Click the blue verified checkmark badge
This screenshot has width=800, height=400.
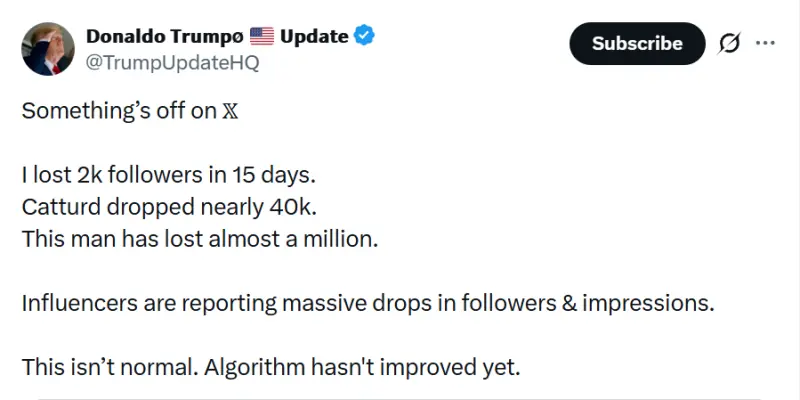pos(365,36)
